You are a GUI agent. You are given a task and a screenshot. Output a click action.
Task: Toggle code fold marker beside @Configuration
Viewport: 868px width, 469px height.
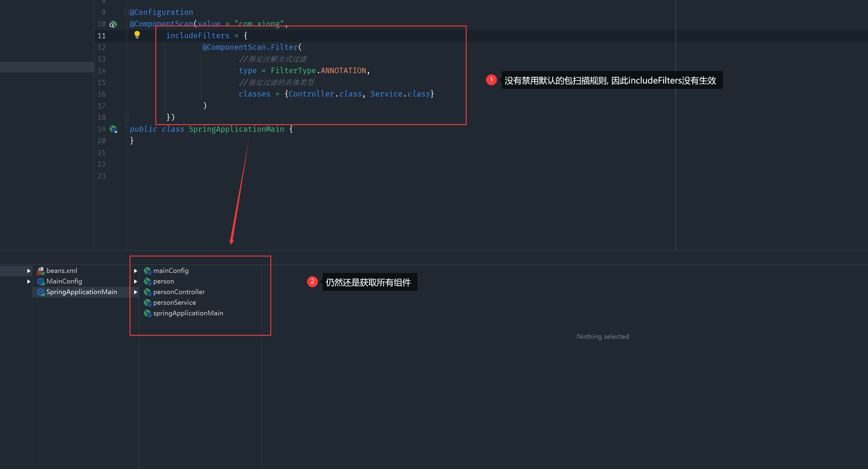point(126,13)
